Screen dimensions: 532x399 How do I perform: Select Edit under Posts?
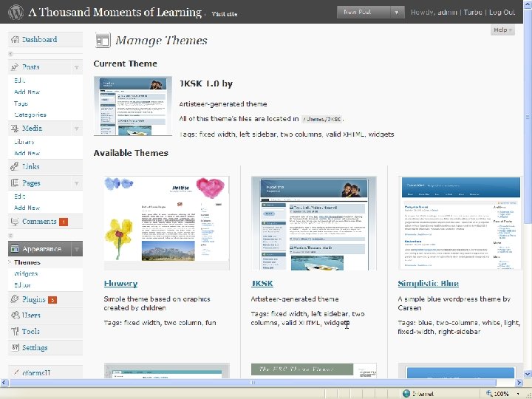tap(19, 81)
